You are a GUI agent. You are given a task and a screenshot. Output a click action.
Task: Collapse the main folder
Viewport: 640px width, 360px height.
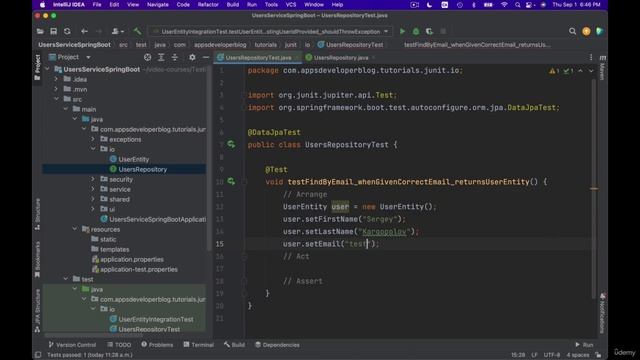point(65,109)
